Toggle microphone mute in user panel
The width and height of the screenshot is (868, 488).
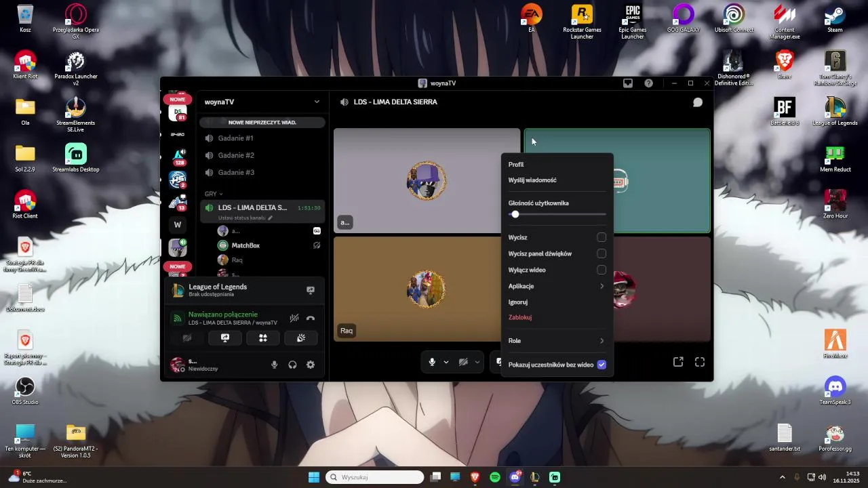(274, 365)
